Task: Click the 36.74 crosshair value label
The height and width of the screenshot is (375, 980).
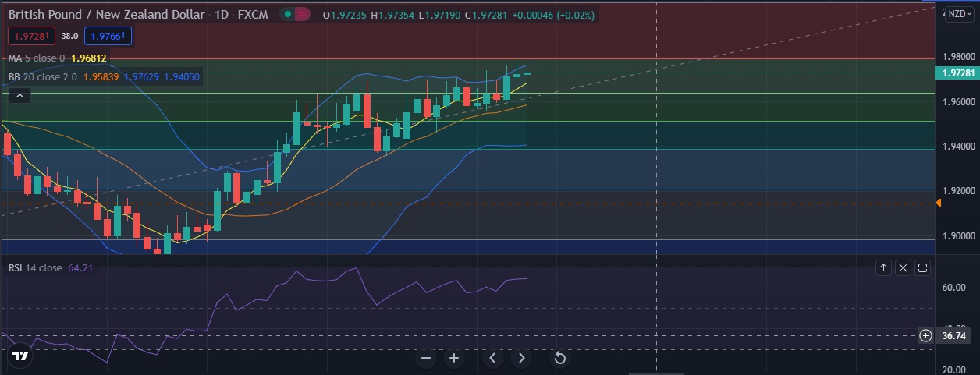Action: click(955, 336)
